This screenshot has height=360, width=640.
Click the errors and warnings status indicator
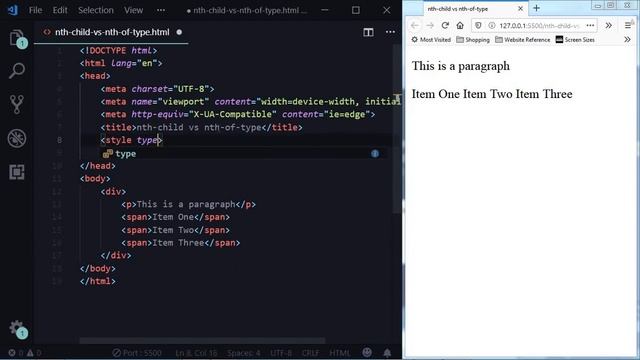pyautogui.click(x=25, y=353)
